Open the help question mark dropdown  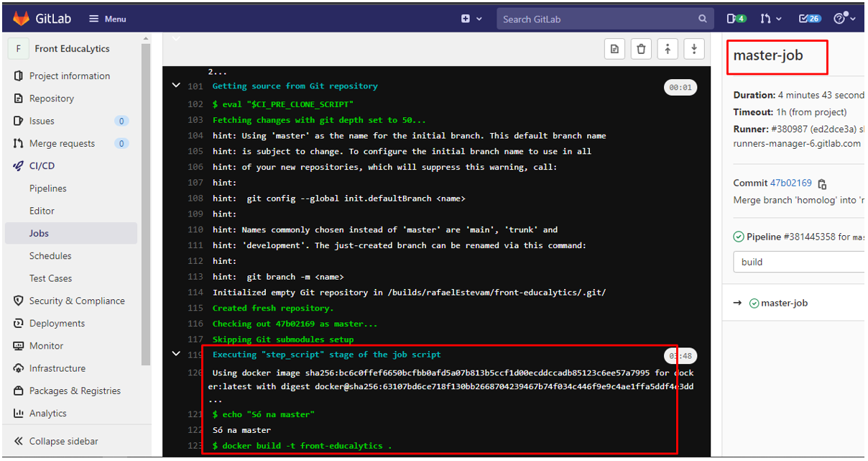point(844,19)
